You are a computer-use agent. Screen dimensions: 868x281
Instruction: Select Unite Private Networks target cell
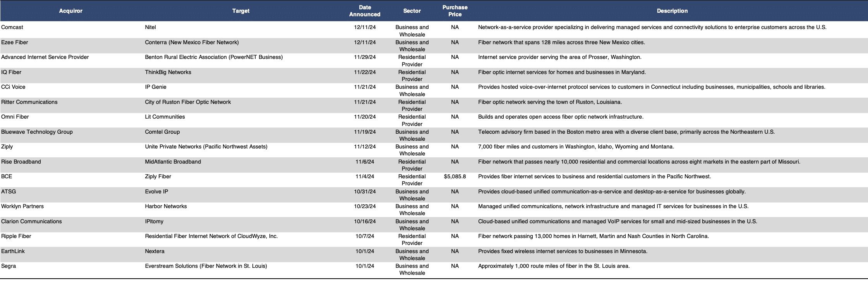[206, 147]
